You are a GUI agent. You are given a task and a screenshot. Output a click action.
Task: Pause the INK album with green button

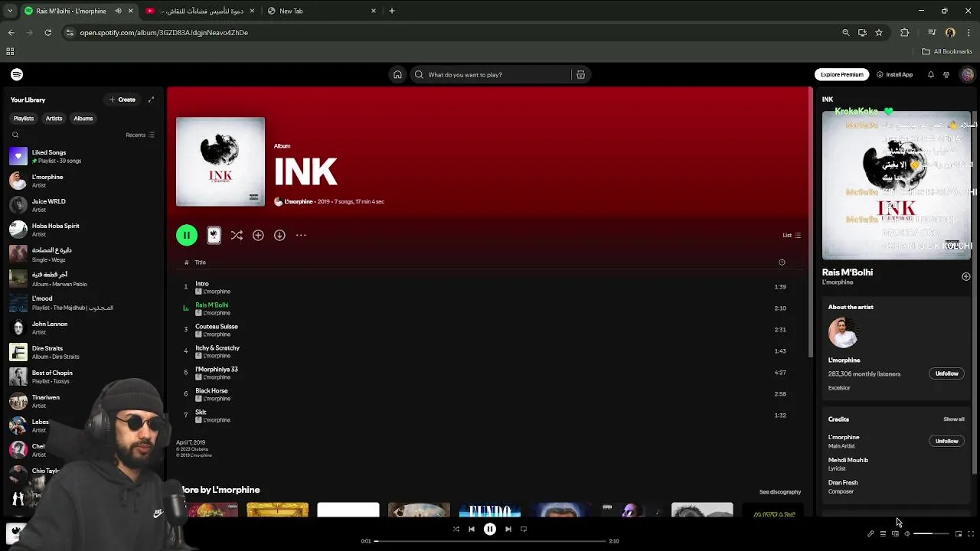[187, 235]
